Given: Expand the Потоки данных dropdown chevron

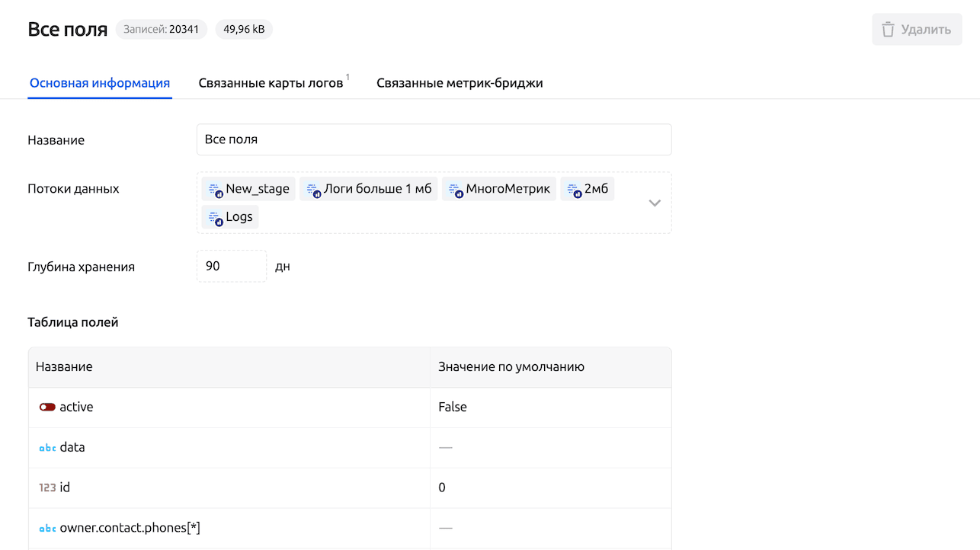Looking at the screenshot, I should [x=654, y=203].
